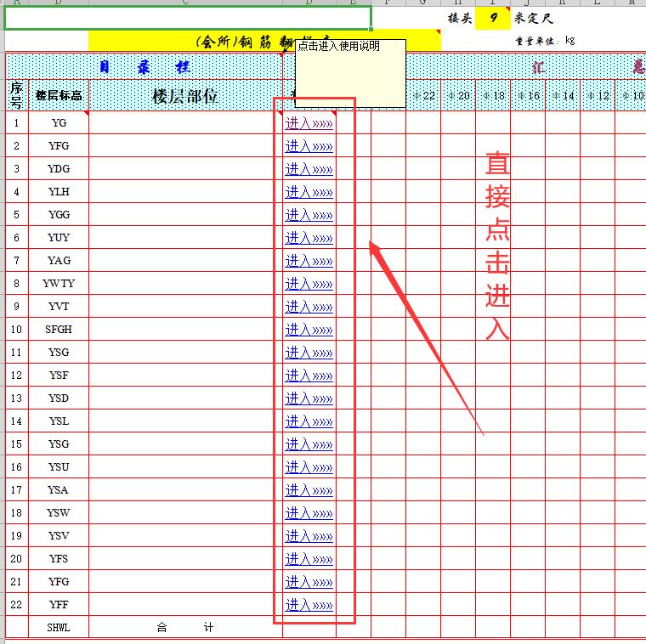Image resolution: width=646 pixels, height=644 pixels.
Task: Select the 楼层部位 header cell
Action: point(184,96)
